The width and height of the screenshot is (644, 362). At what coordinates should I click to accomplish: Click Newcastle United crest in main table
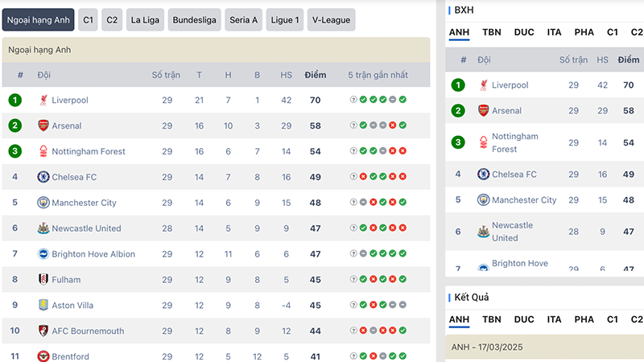click(43, 228)
